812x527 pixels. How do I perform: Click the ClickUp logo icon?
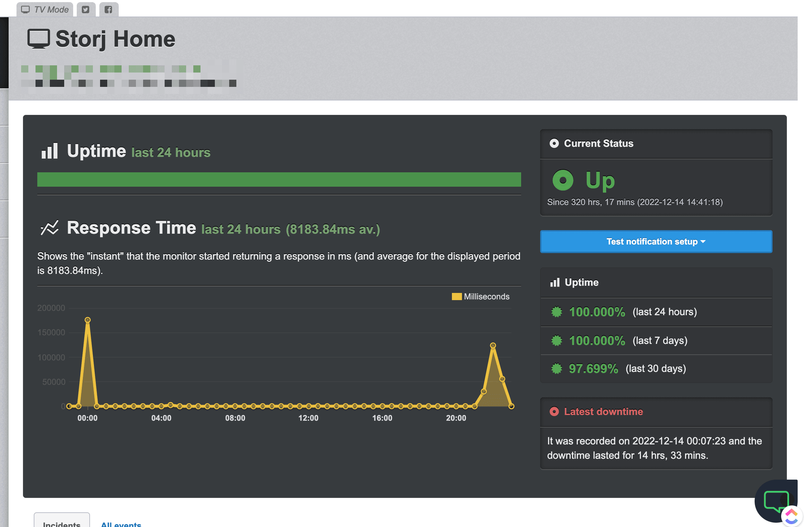(x=792, y=516)
